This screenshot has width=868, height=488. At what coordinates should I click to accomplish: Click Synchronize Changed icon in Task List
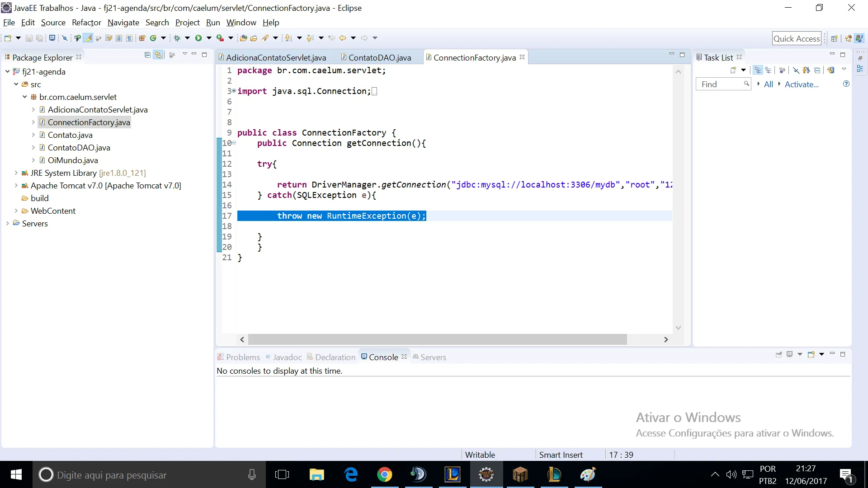(830, 70)
